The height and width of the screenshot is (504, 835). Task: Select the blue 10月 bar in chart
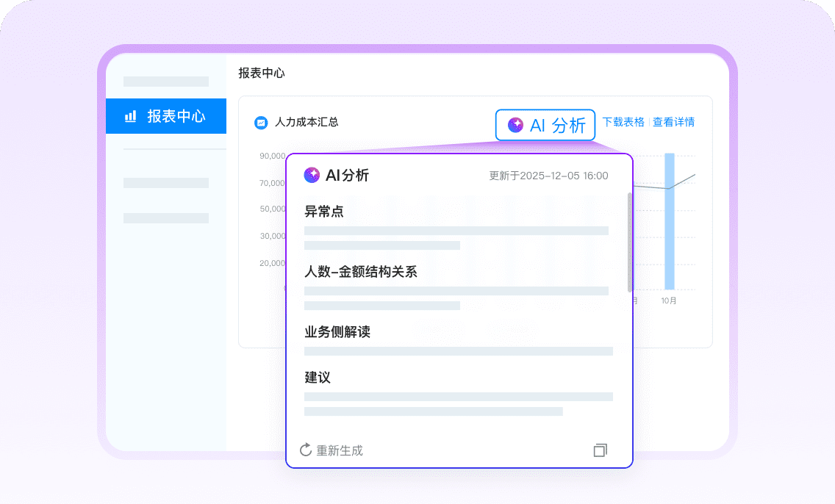click(x=670, y=221)
